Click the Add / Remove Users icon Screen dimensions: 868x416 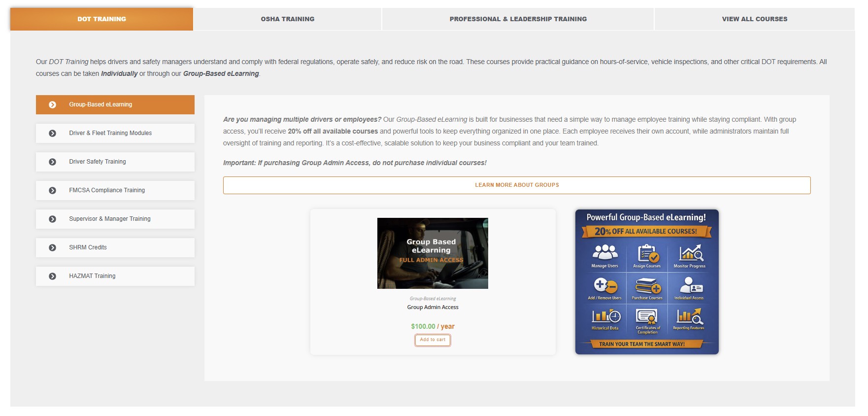click(605, 285)
